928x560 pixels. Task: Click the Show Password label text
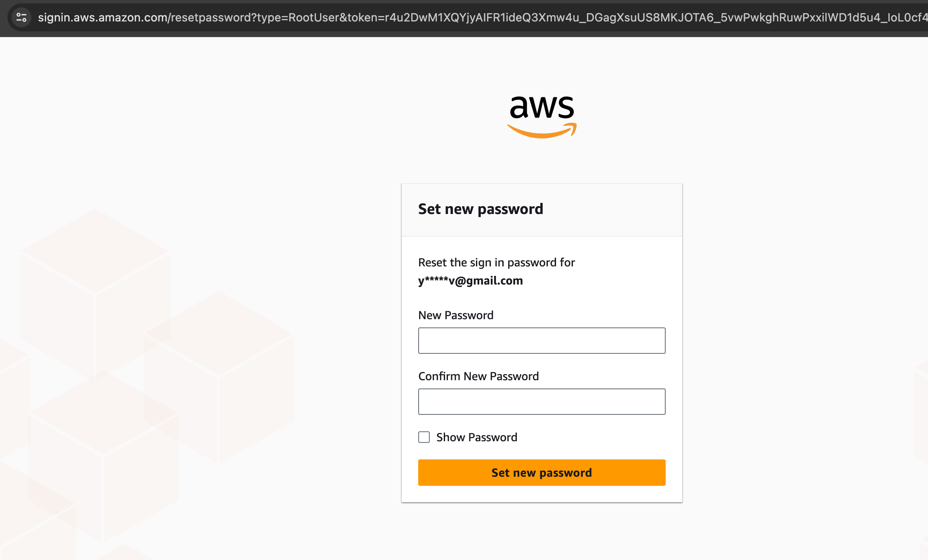click(476, 437)
